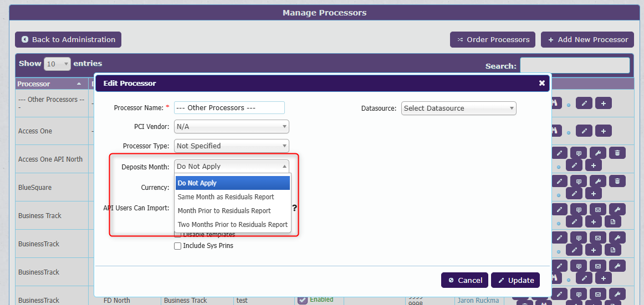The height and width of the screenshot is (305, 644).
Task: Open the PCI Vendor dropdown
Action: pos(232,127)
